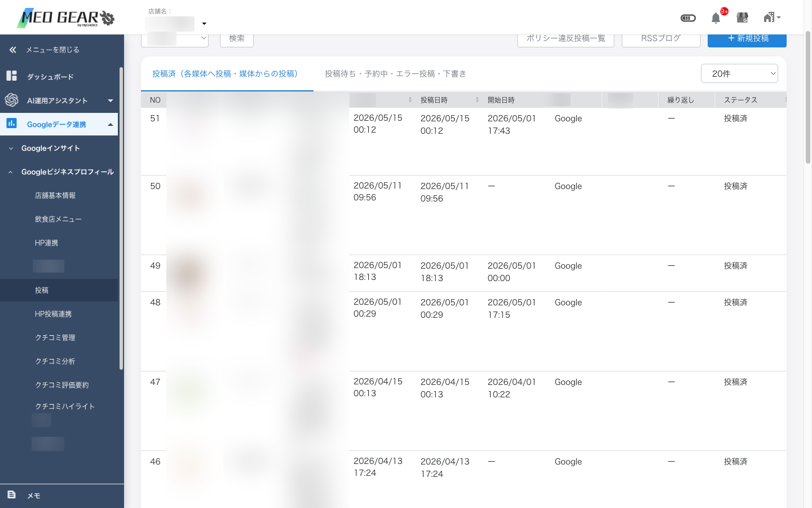Click 投稿日時 2026/05/11 09:56 cell
This screenshot has height=508, width=812.
click(445, 192)
